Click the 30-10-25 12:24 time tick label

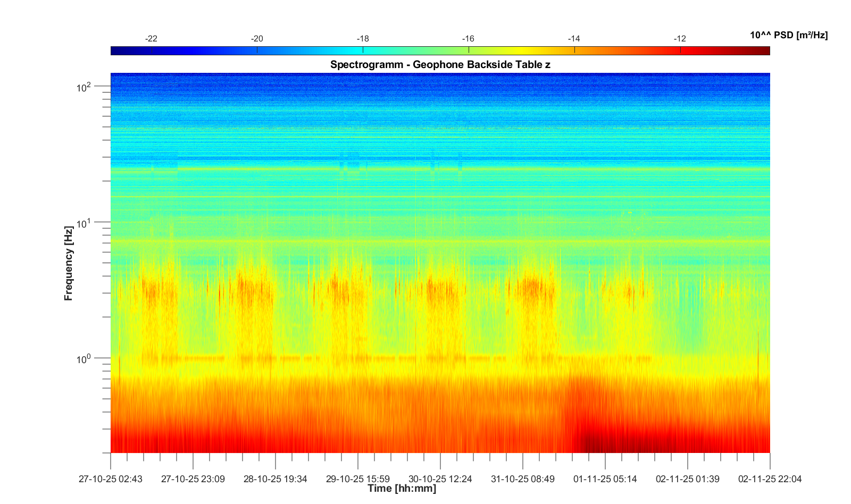(440, 479)
